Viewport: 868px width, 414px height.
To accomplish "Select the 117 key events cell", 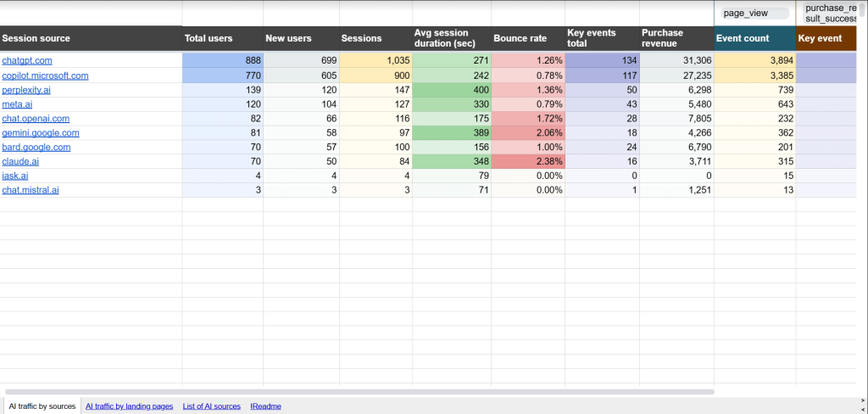I will coord(603,76).
